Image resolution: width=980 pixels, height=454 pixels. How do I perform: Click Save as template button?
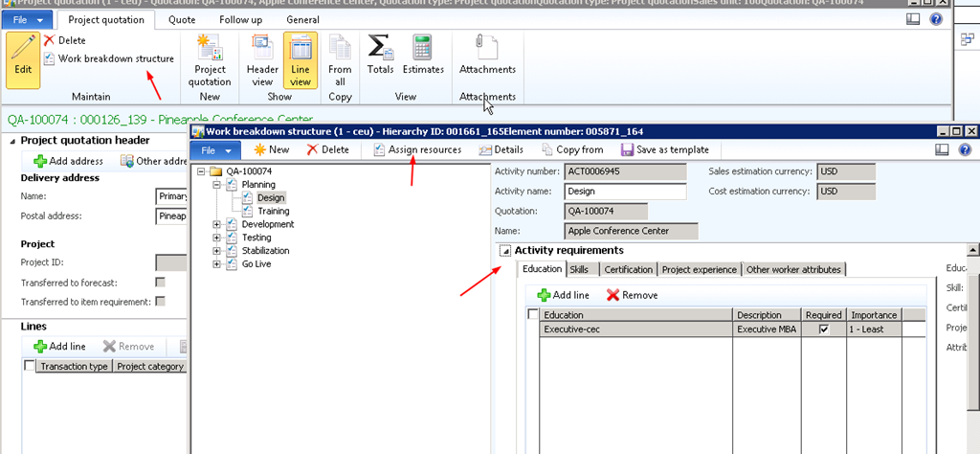point(665,149)
